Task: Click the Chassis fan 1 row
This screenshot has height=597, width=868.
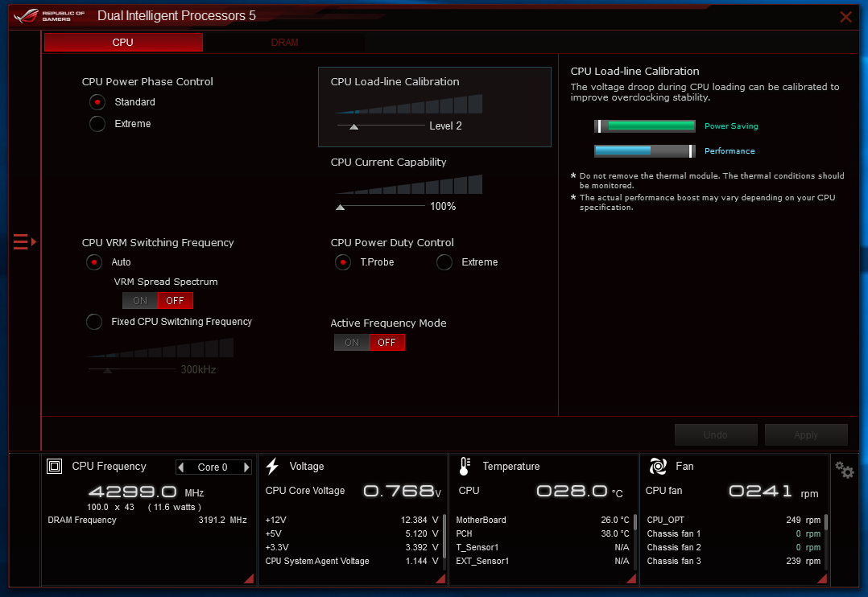Action: [x=734, y=534]
